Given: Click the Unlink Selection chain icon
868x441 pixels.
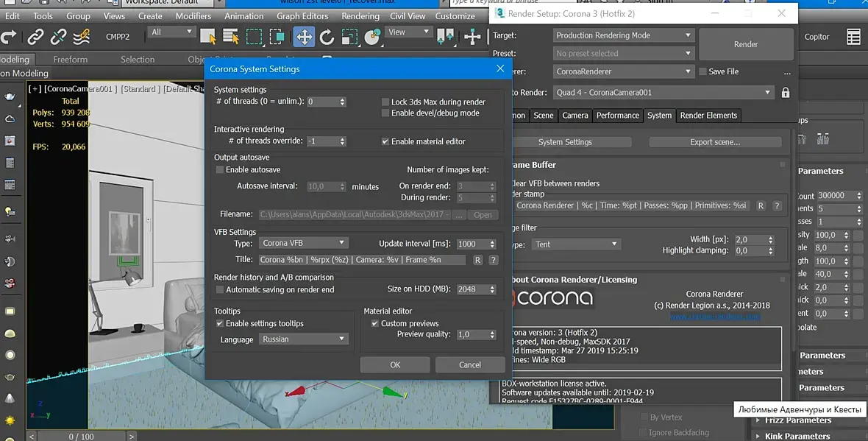Looking at the screenshot, I should pos(59,37).
